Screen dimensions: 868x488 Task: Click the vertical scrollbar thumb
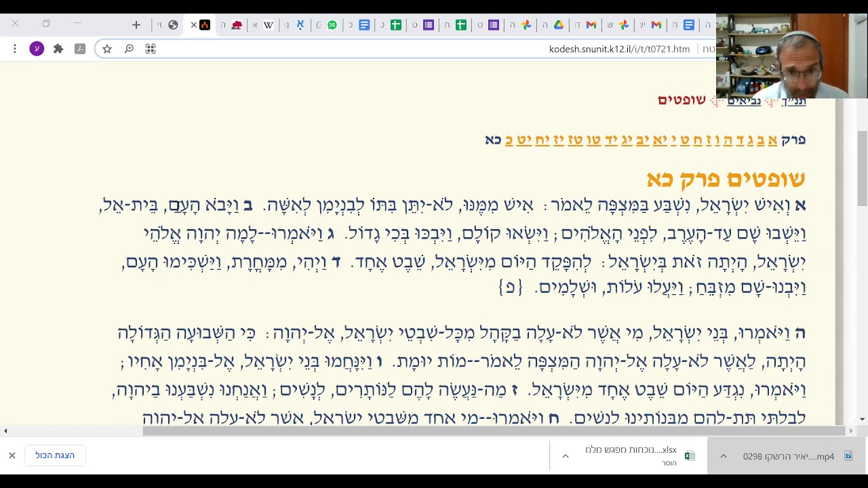(x=862, y=168)
